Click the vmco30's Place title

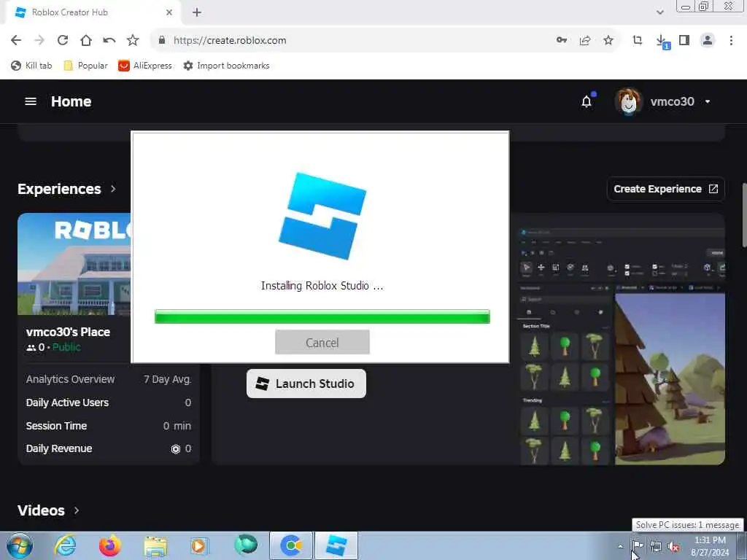68,332
